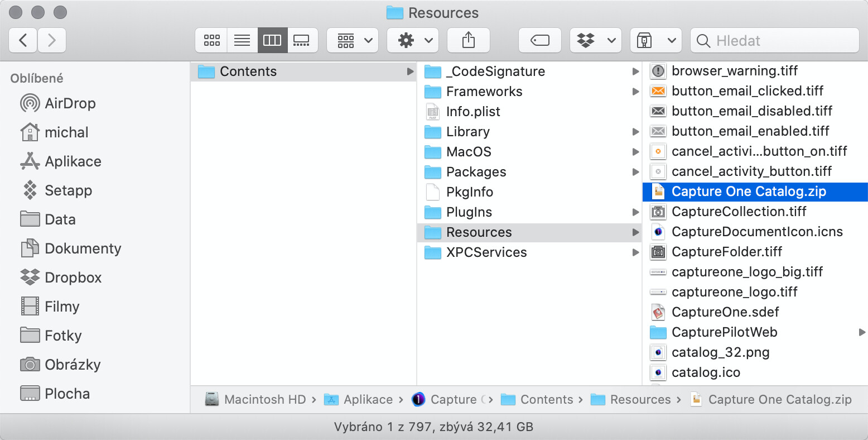Select the Library folder

click(x=529, y=132)
